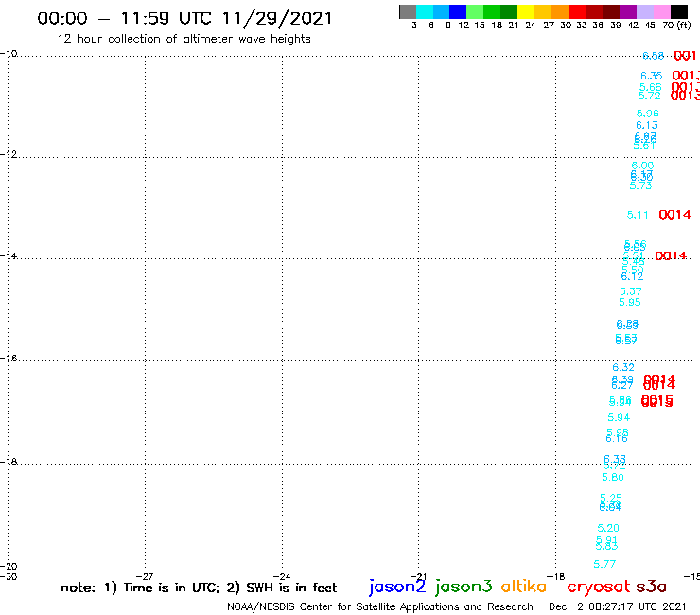The image size is (700, 615).
Task: Click the wave height value 5.20
Action: tap(608, 528)
